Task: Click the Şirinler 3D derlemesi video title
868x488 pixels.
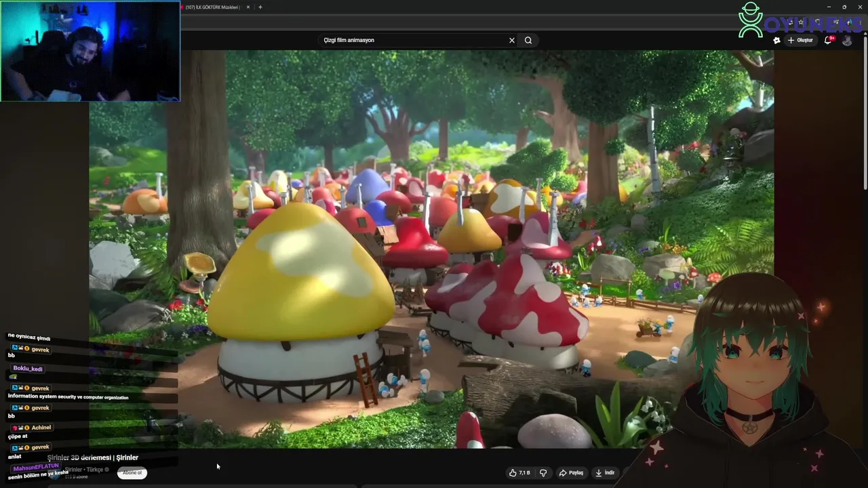Action: pyautogui.click(x=93, y=457)
